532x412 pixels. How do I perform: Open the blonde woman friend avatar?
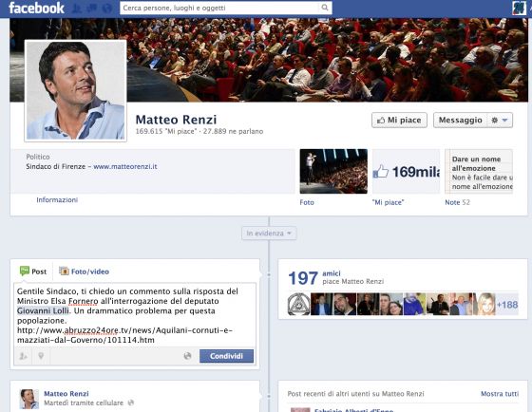click(x=485, y=304)
